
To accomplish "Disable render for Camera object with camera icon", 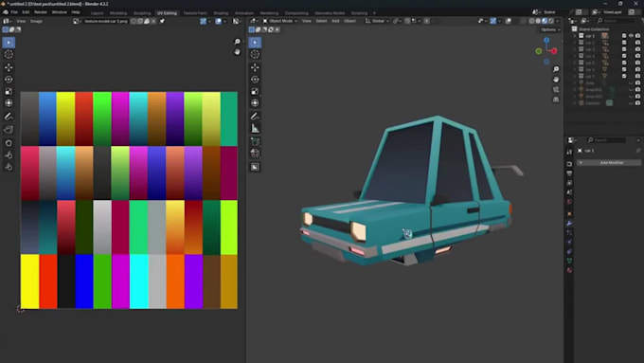I will point(637,103).
